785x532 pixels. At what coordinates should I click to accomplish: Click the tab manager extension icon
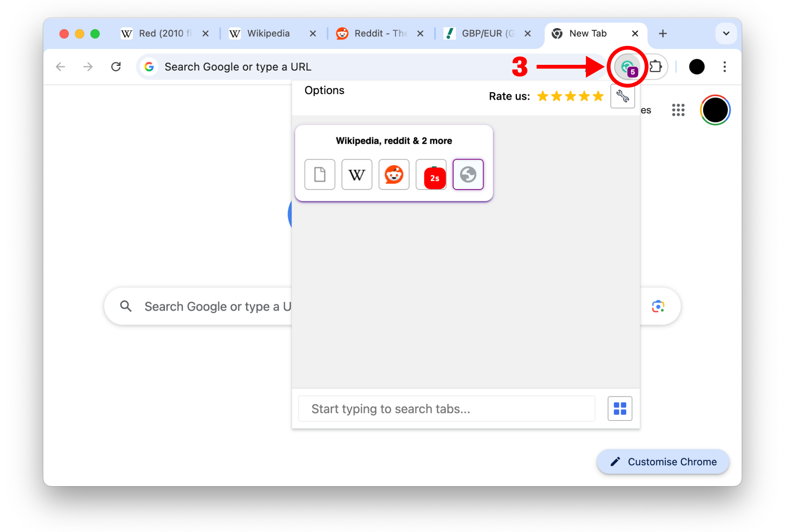(x=627, y=67)
